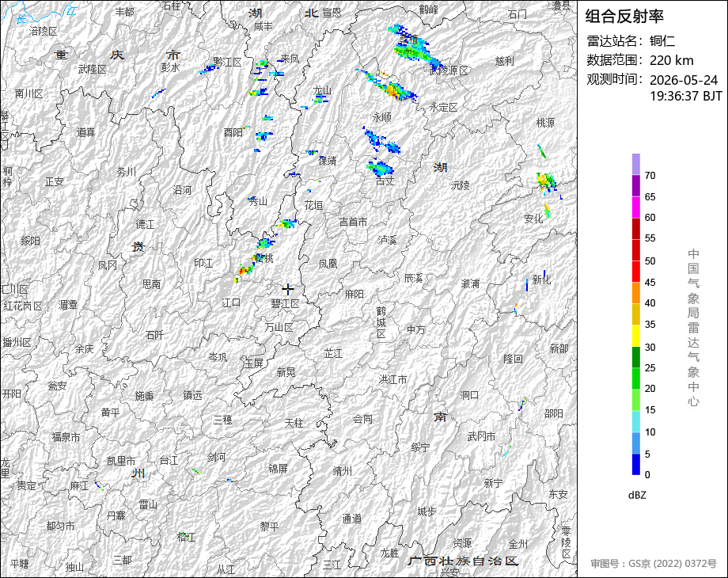
Task: Click the 沅陵 county label
Action: point(460,185)
